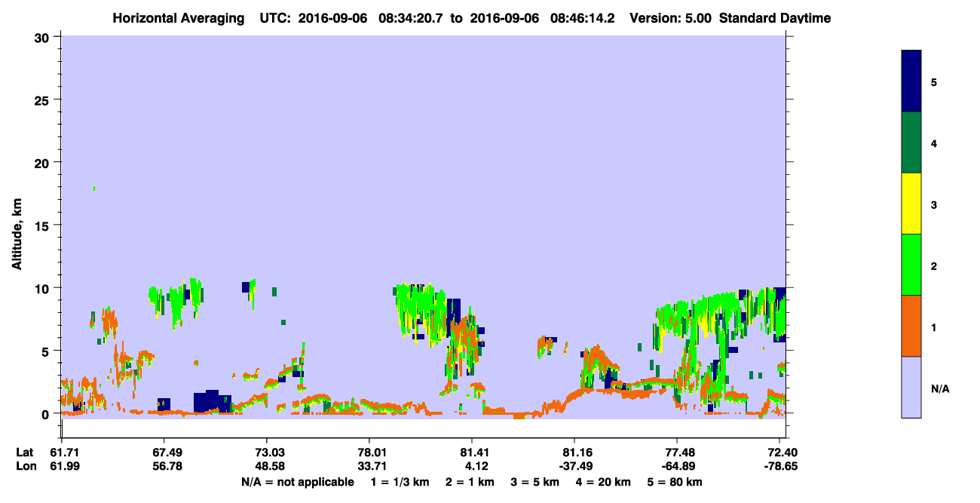
Task: Click the yellow color bar segment for value 3
Action: tap(911, 204)
